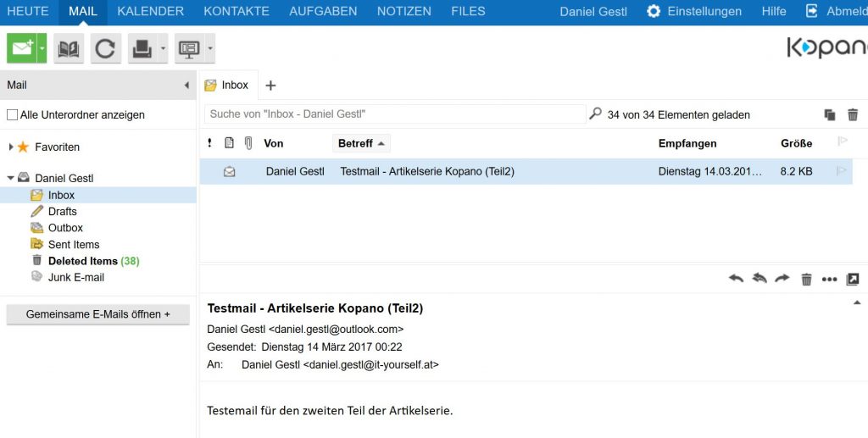Delete the email via preview trash icon
This screenshot has height=438, width=868.
point(806,279)
